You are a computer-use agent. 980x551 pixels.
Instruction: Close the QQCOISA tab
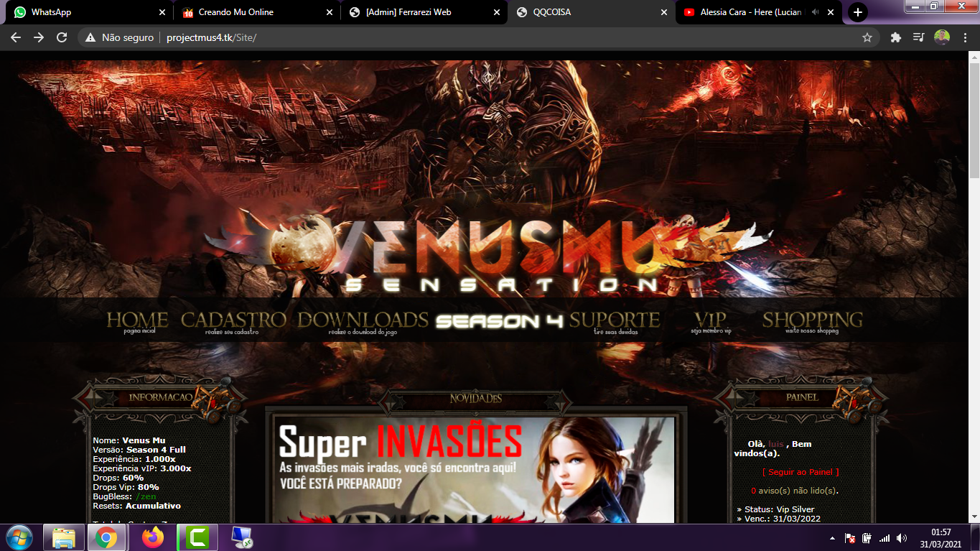pyautogui.click(x=664, y=12)
